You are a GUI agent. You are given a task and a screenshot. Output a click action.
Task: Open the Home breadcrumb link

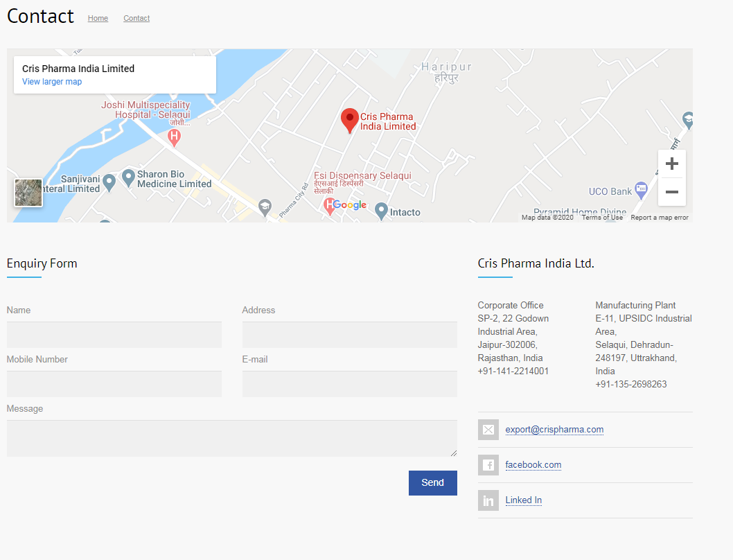pos(98,18)
